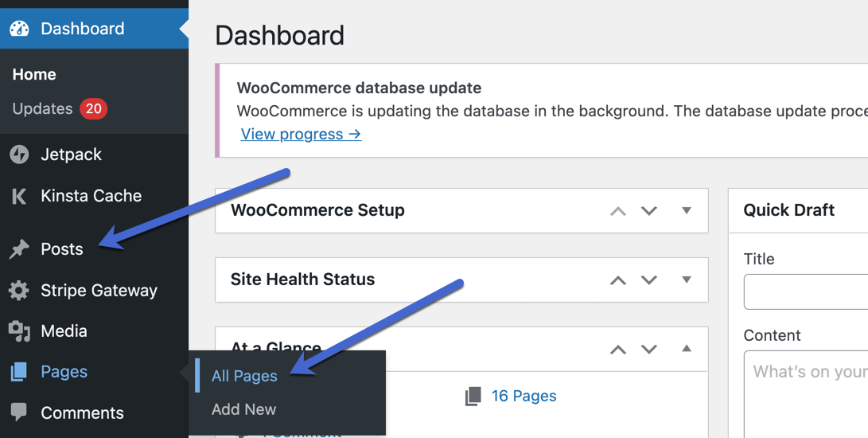Screen dimensions: 868x438
Task: Click the Pages stacked-sheets icon in sidebar
Action: pyautogui.click(x=19, y=372)
